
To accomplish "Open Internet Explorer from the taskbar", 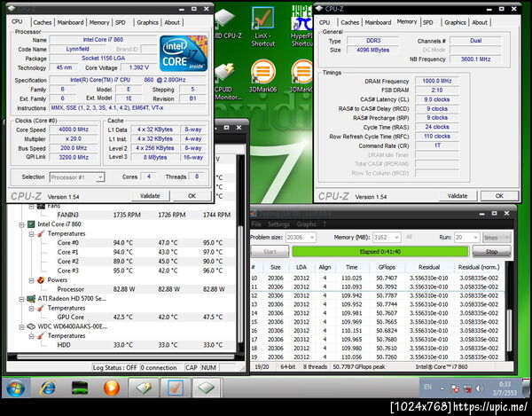I will 48,388.
